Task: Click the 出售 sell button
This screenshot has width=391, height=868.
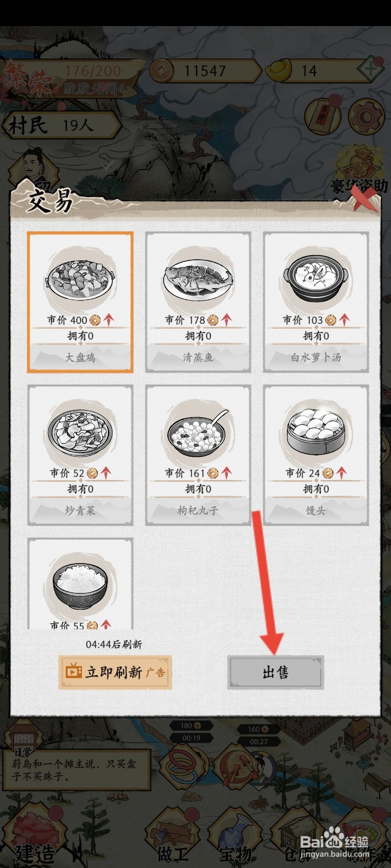Action: click(275, 673)
